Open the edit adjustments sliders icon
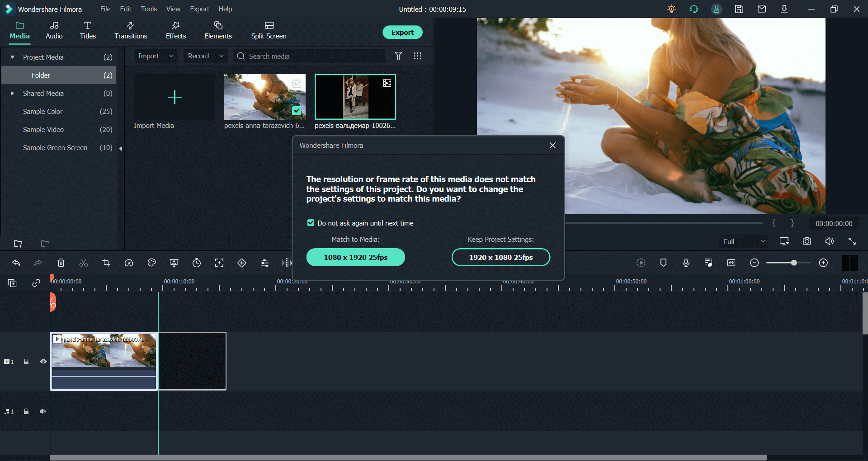The height and width of the screenshot is (461, 868). (x=264, y=263)
